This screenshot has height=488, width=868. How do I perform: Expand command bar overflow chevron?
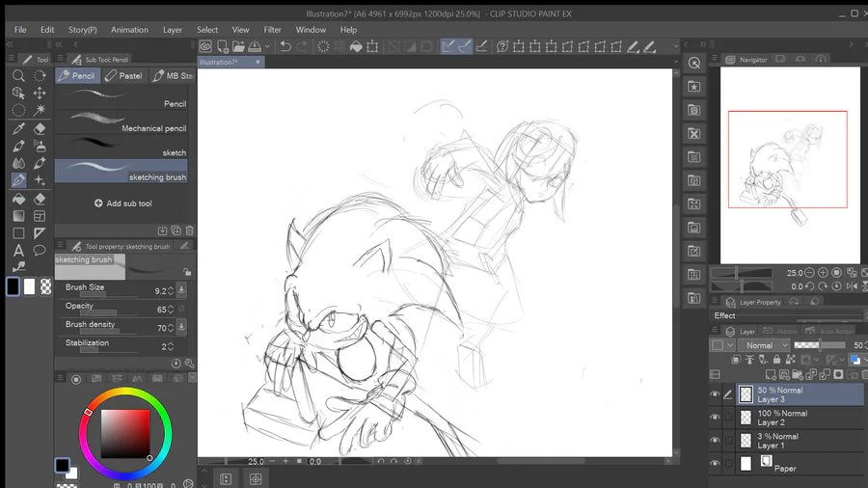click(x=676, y=47)
